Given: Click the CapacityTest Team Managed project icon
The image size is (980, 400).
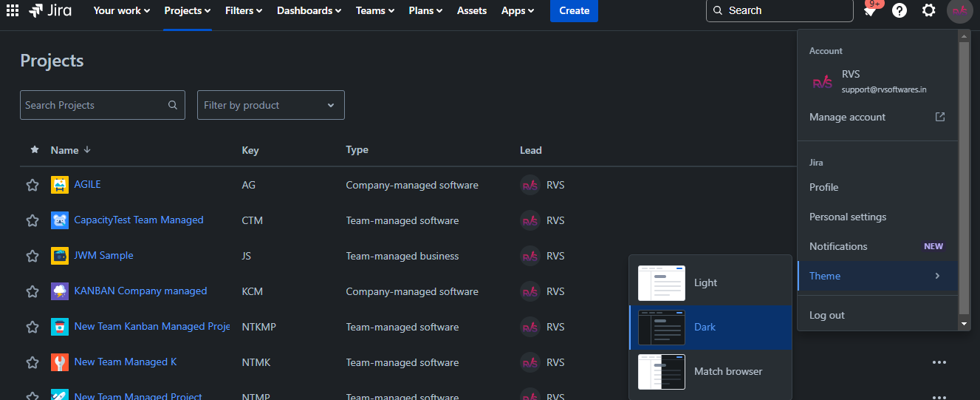Looking at the screenshot, I should click(x=60, y=220).
